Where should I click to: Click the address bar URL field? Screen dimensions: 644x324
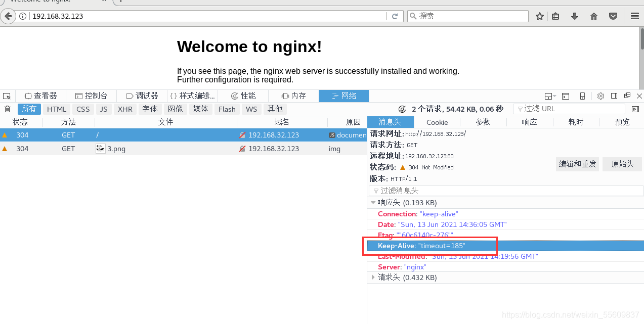tap(207, 16)
